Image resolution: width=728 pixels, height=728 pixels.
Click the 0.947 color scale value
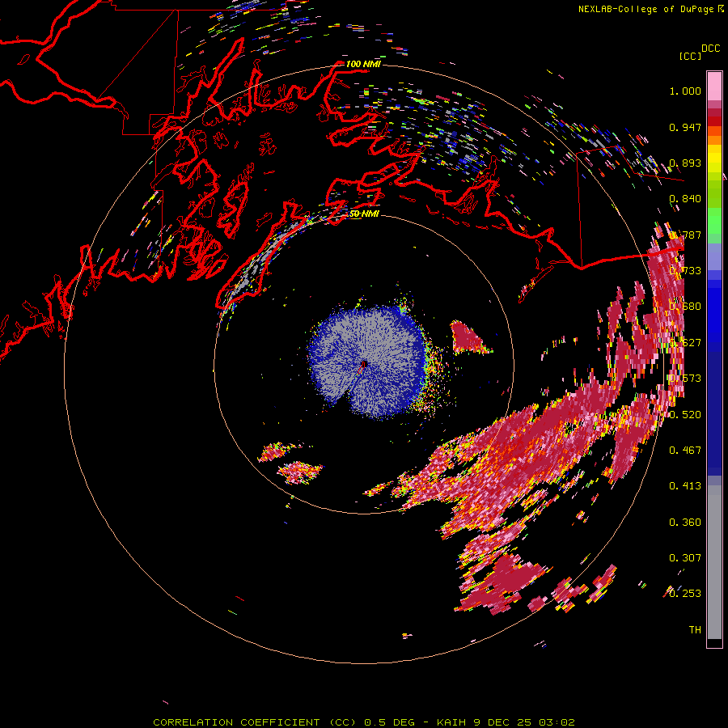coord(685,127)
